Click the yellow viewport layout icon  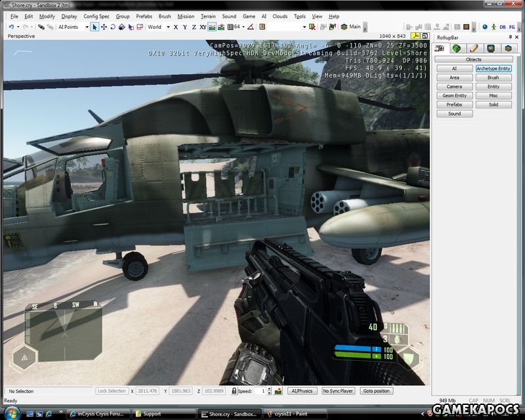tap(415, 36)
